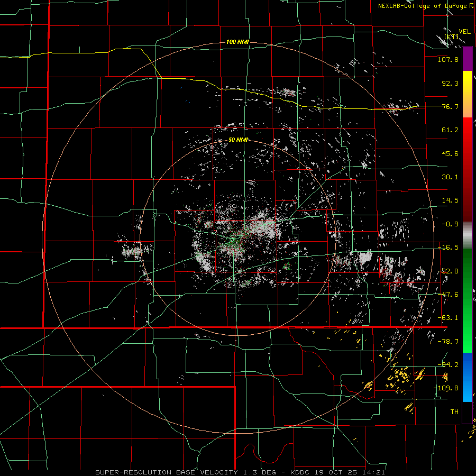Click the 50 NMI range ring label

coord(239,140)
